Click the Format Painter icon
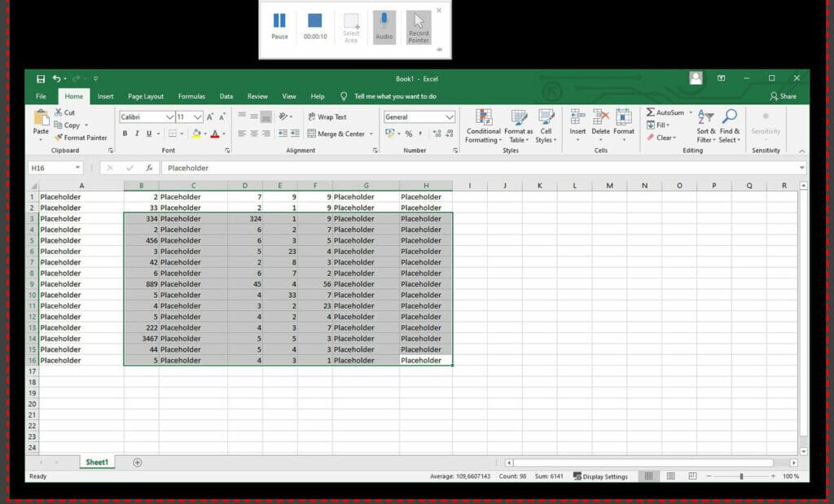 click(x=59, y=138)
